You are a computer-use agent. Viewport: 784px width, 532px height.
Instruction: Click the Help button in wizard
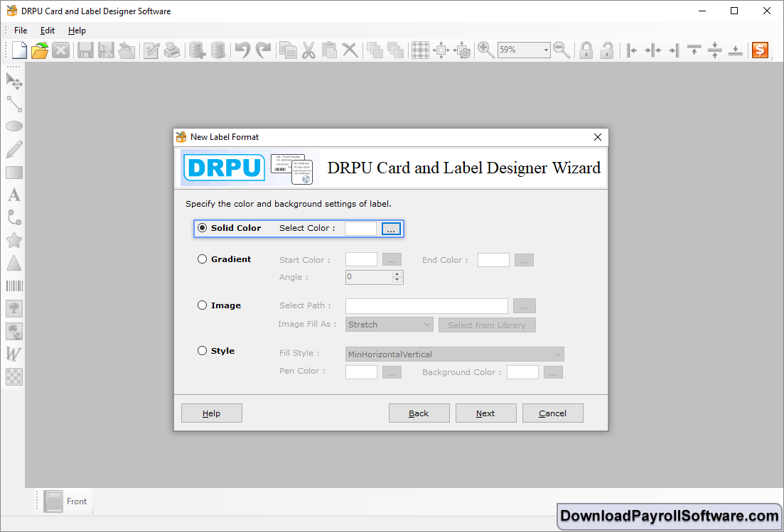[x=212, y=413]
